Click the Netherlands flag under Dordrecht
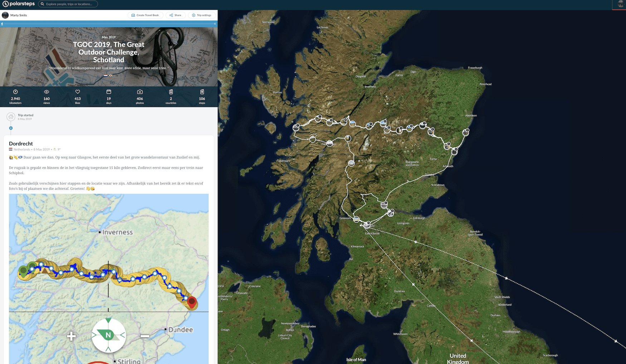 tap(11, 149)
